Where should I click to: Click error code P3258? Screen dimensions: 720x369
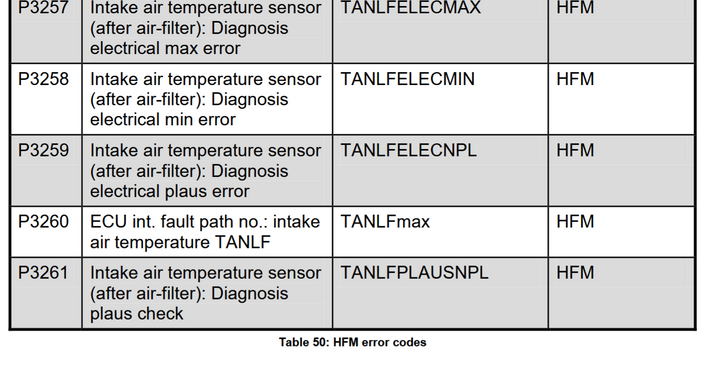pyautogui.click(x=44, y=79)
